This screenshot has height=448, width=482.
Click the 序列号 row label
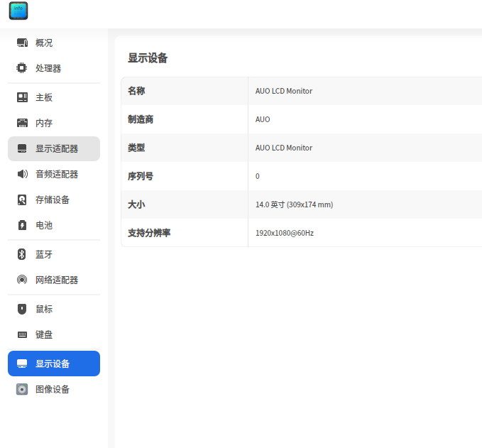click(x=141, y=176)
